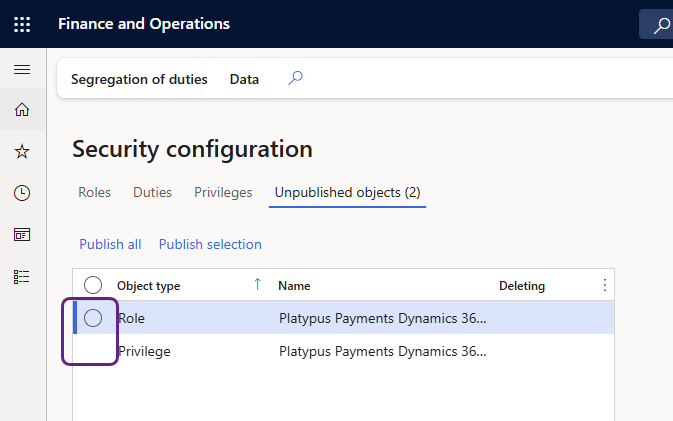
Task: Open Segregation of duties menu
Action: pyautogui.click(x=139, y=79)
